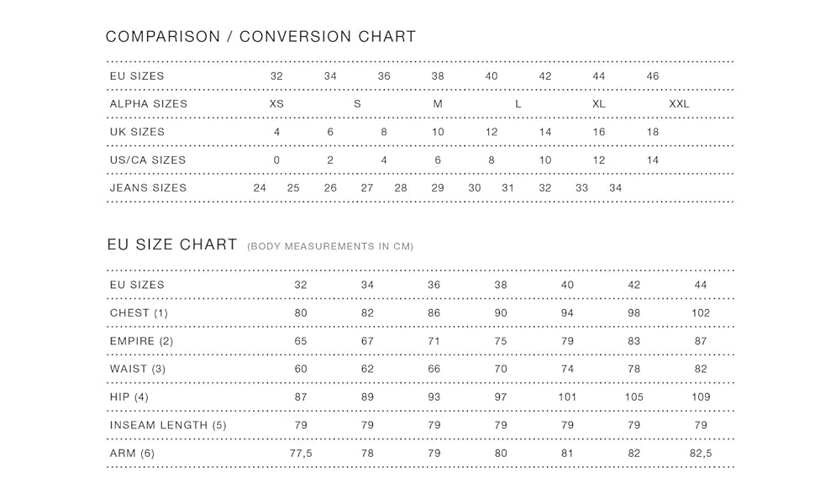Viewport: 815px width, 504px height.
Task: Click the Inseam Length (5) row label
Action: [168, 425]
